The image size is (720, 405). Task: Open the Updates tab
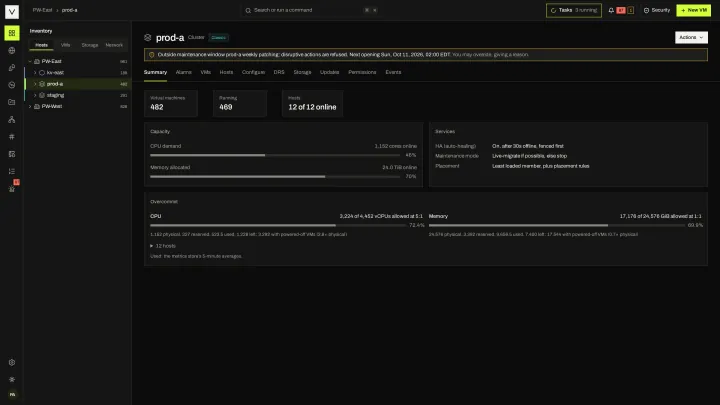tap(329, 72)
